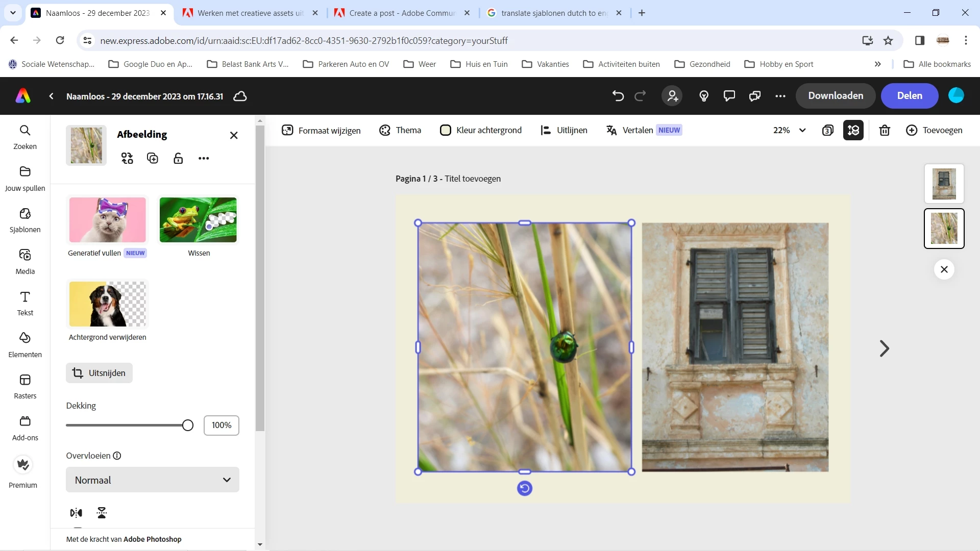Screen dimensions: 980x551
Task: Click the Uitsnijden crop button
Action: click(99, 373)
